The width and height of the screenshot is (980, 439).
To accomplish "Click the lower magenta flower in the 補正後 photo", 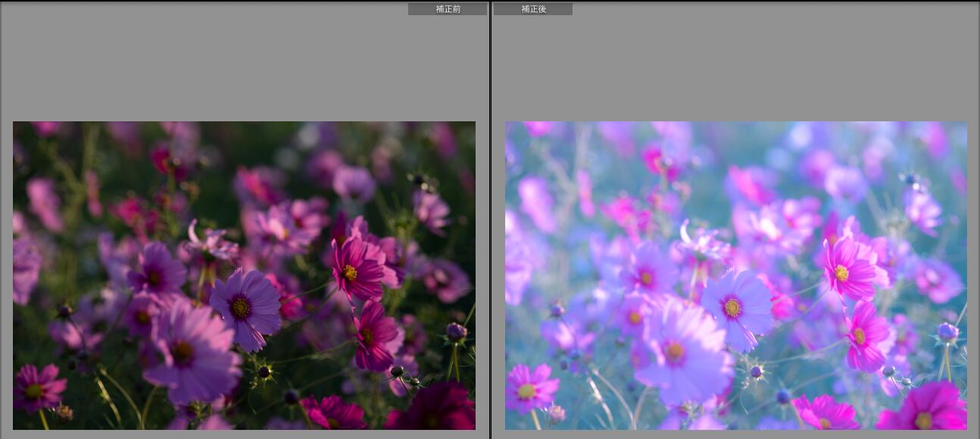I will (x=864, y=336).
